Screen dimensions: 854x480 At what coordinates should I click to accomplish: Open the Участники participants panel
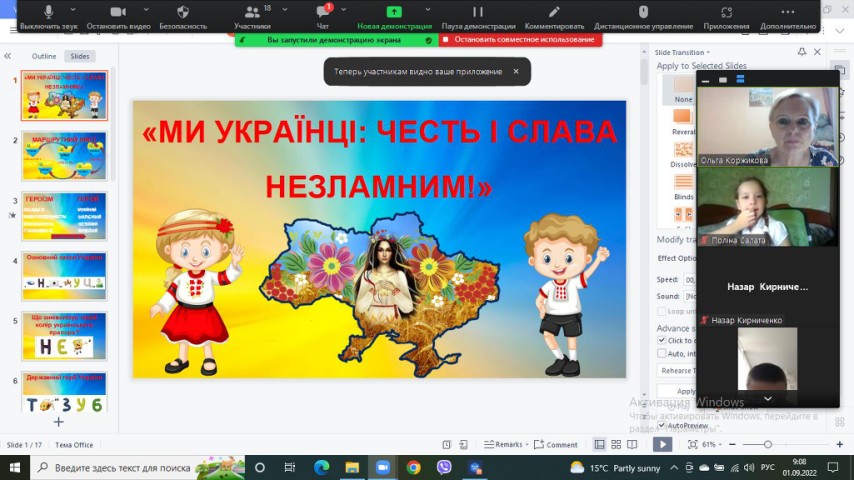point(252,17)
